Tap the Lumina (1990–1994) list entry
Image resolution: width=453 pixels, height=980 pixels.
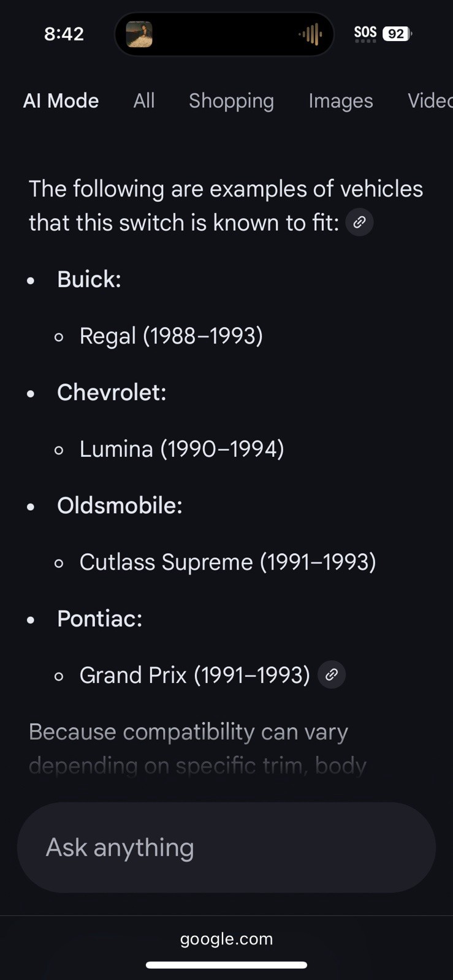181,449
